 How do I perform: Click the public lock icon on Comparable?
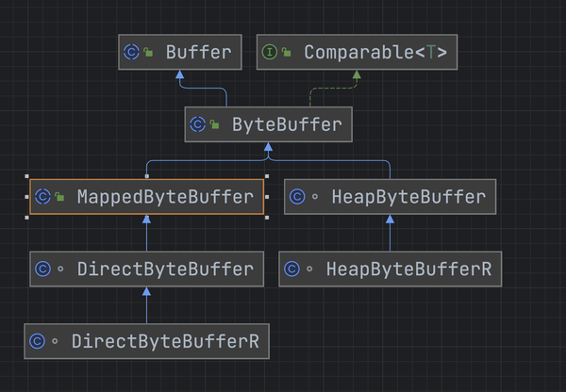coord(286,52)
